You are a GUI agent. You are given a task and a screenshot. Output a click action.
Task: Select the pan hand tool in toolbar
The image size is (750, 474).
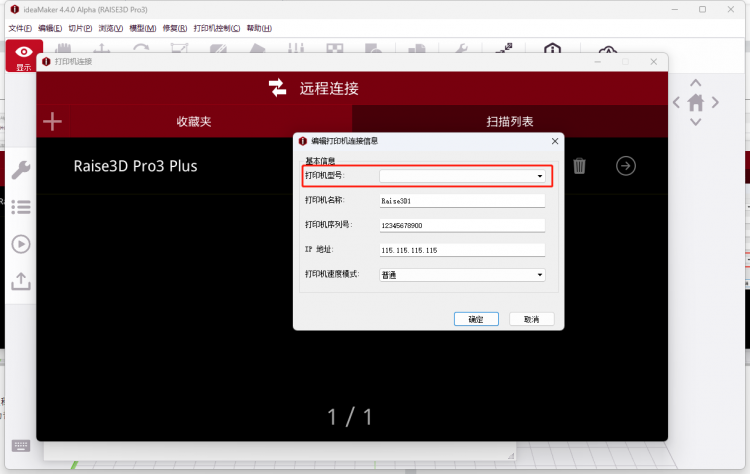63,48
